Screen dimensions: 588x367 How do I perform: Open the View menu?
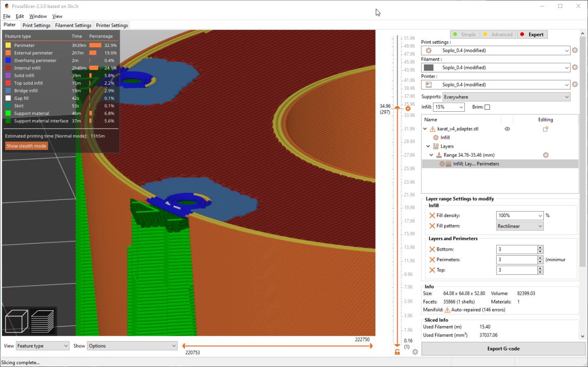(x=57, y=16)
